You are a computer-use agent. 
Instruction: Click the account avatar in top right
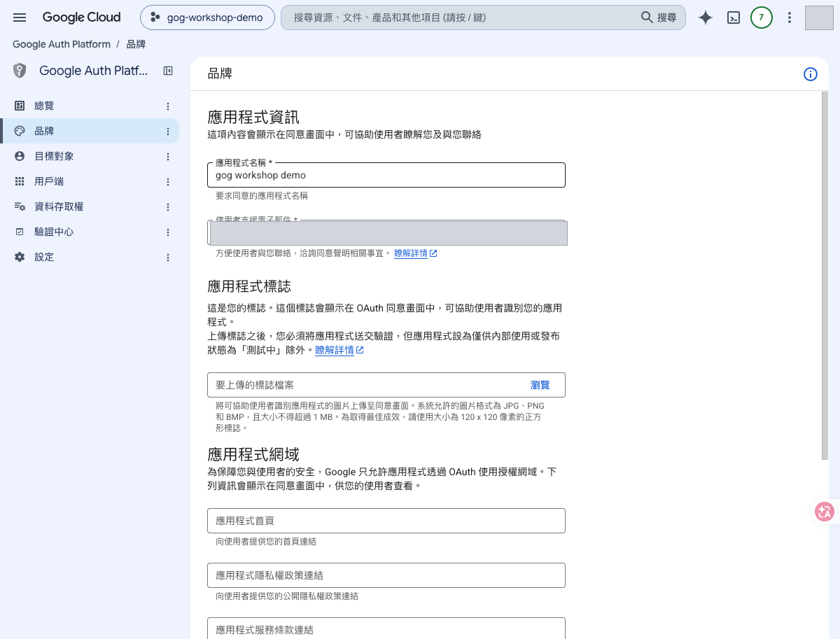(x=819, y=17)
